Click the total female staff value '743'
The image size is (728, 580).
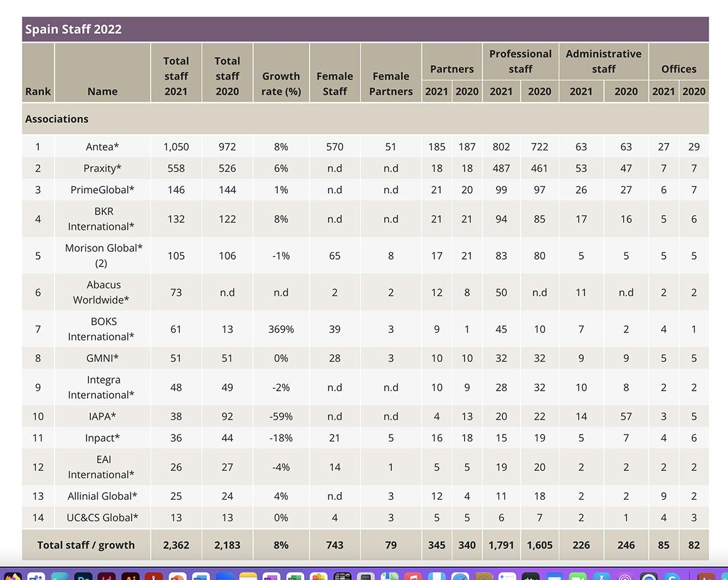click(335, 545)
